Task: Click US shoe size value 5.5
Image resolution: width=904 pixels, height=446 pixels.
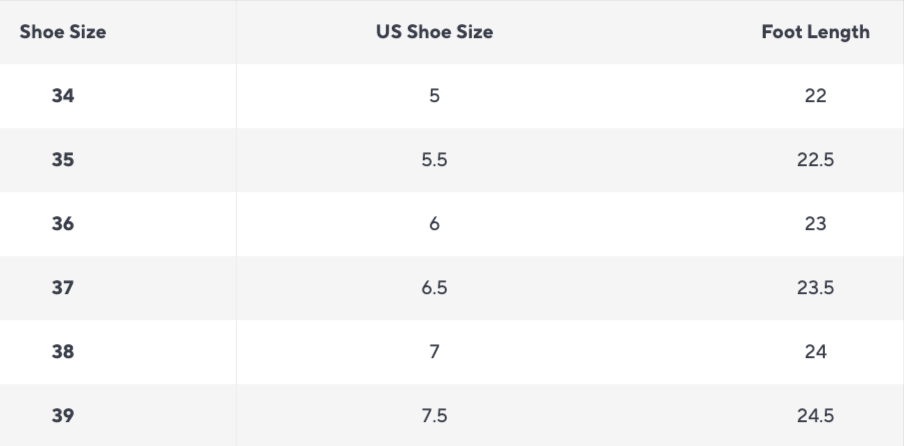Action: coord(434,160)
